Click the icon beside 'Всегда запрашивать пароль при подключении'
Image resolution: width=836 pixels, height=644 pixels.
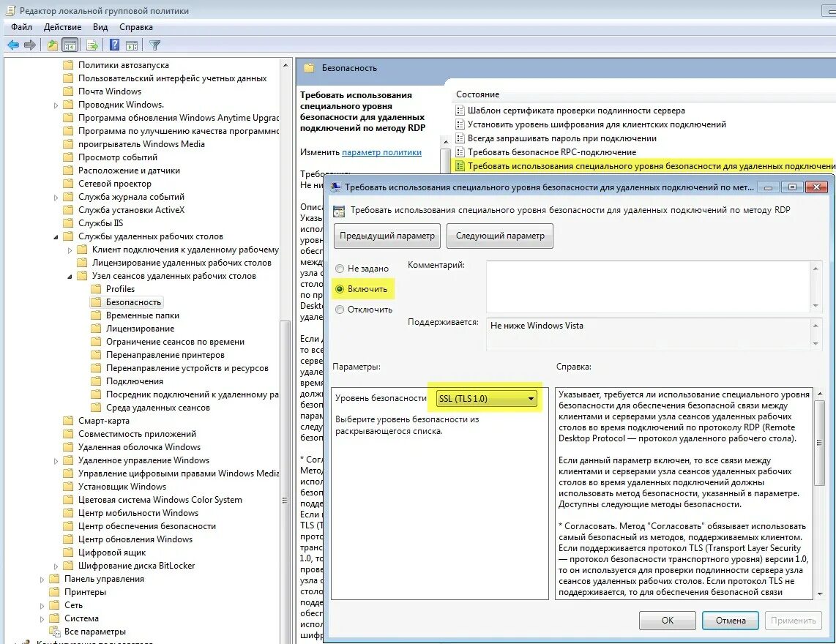click(460, 138)
